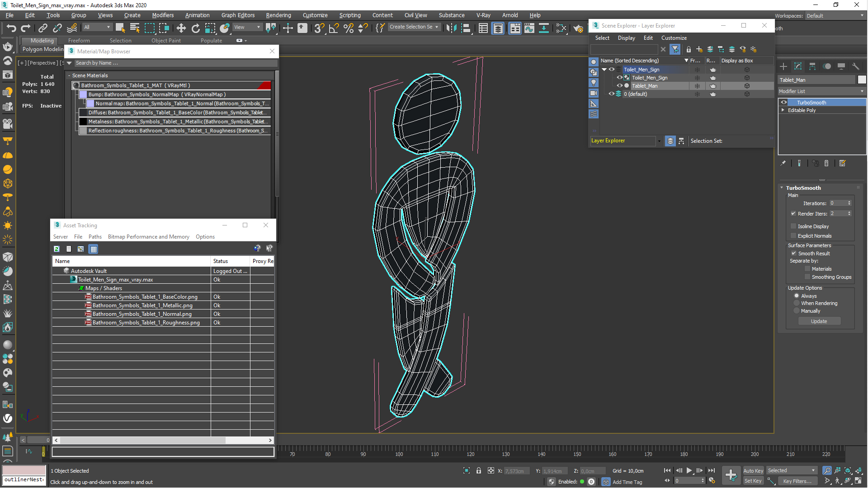Click the Update button in TurboSmooth
868x488 pixels.
coord(819,321)
